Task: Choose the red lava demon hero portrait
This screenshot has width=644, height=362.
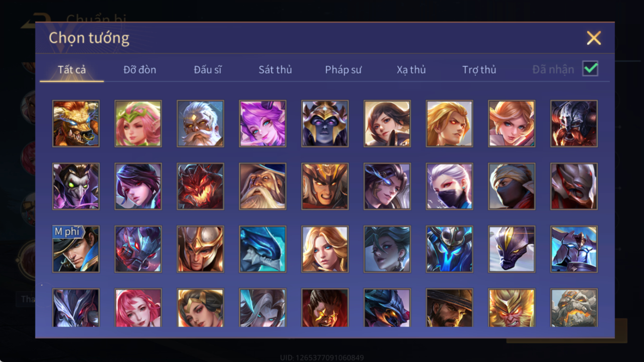Action: coord(200,187)
